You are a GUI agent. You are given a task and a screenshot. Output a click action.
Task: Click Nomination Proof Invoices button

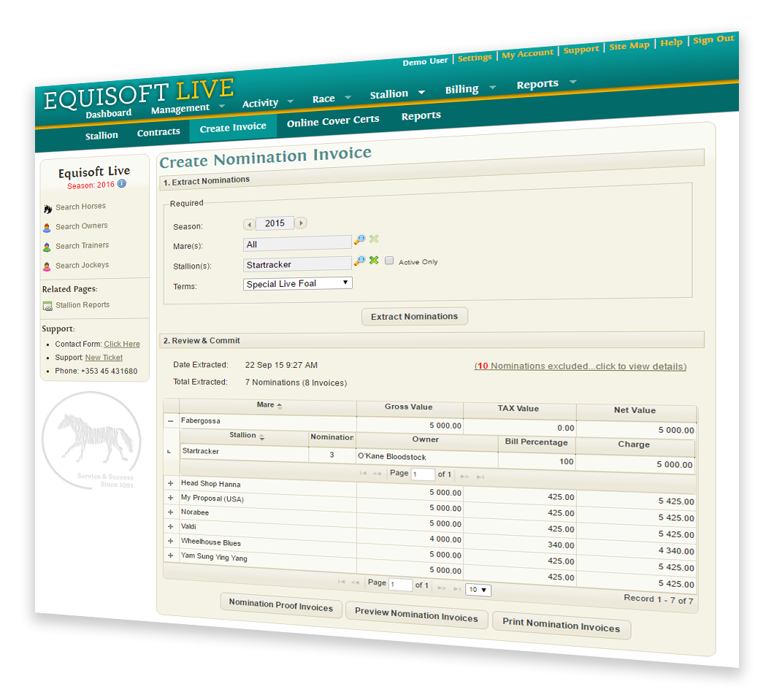(281, 605)
